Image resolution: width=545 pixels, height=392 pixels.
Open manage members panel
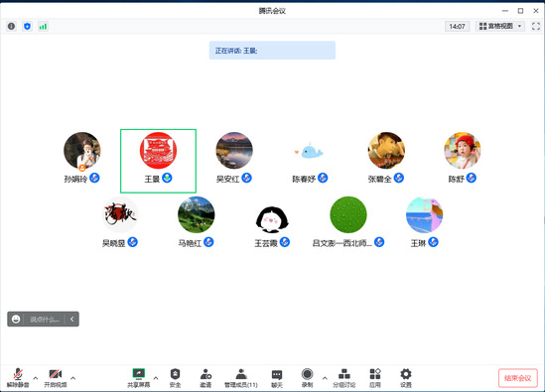(x=241, y=378)
